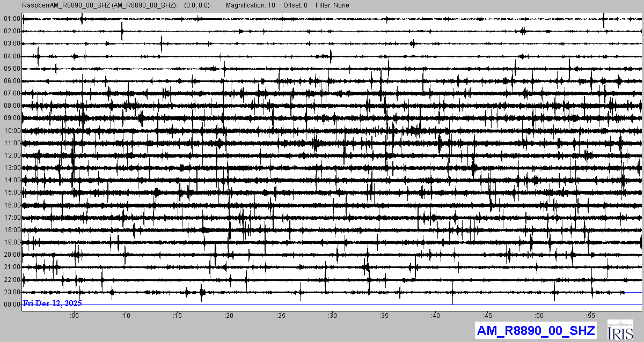Click the :45 minute axis tick
The height and width of the screenshot is (342, 644).
[487, 315]
